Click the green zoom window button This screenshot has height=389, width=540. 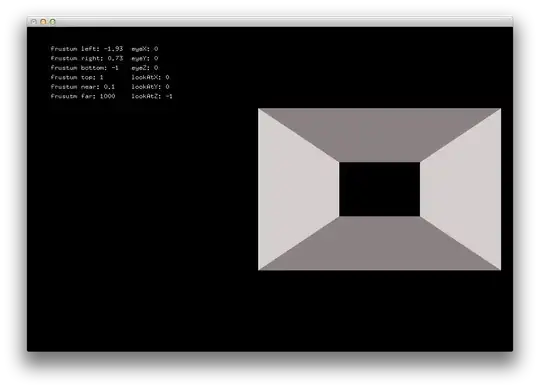[53, 22]
